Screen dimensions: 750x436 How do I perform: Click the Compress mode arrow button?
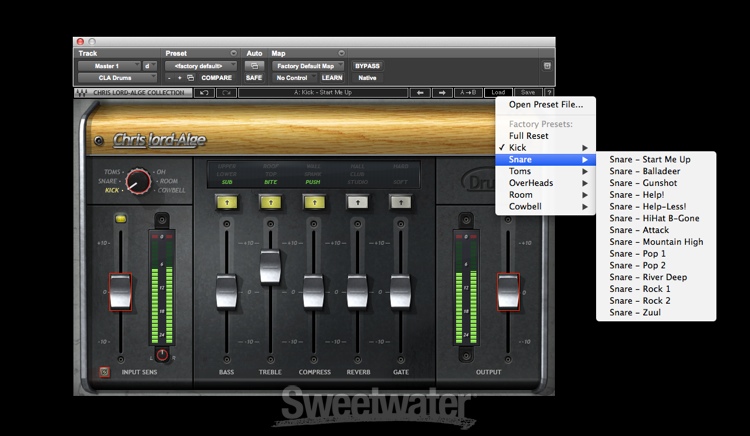[314, 202]
